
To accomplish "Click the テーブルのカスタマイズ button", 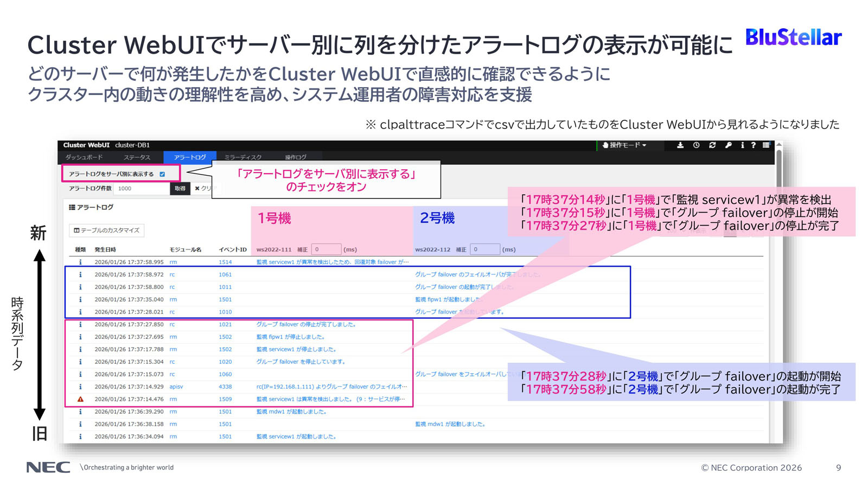I will click(107, 230).
